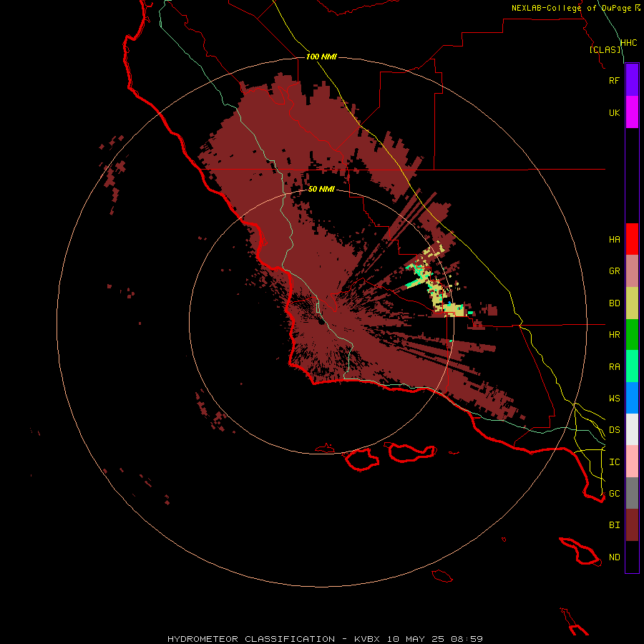Click the UK legend label
The image size is (644, 644).
614,112
